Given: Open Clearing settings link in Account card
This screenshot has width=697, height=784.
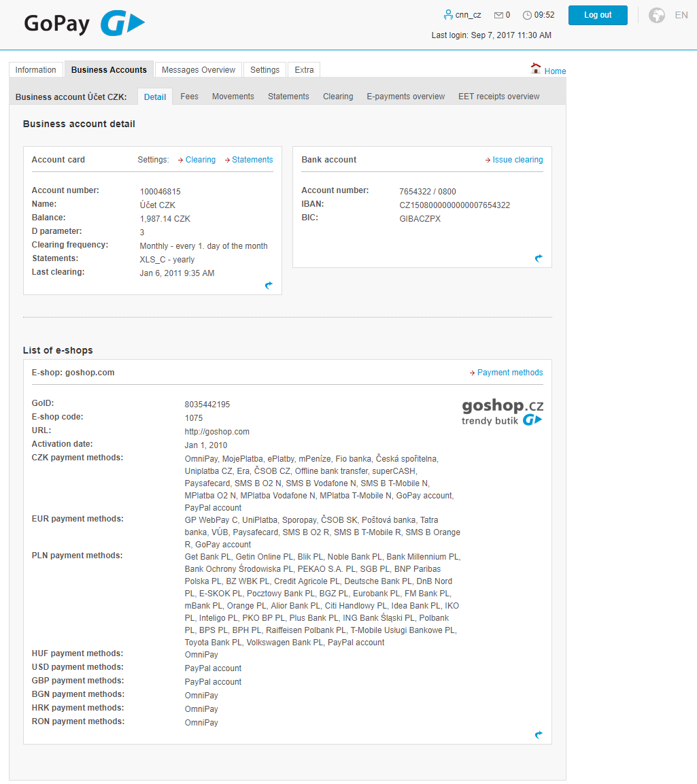Looking at the screenshot, I should [201, 160].
